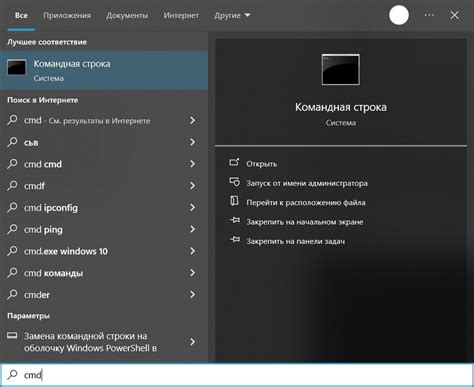474x387 pixels.
Task: Switch to the Документы tab
Action: [x=127, y=15]
